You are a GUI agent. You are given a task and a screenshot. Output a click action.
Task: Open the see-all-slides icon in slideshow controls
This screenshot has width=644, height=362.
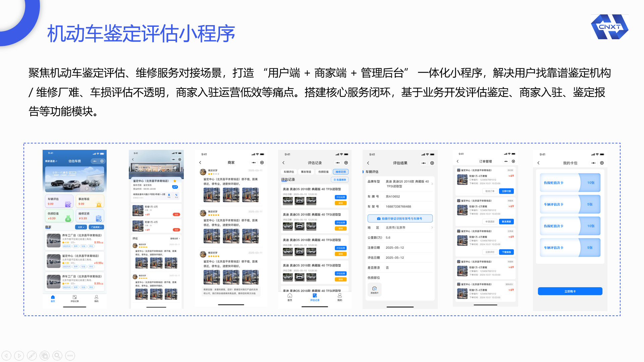click(45, 356)
